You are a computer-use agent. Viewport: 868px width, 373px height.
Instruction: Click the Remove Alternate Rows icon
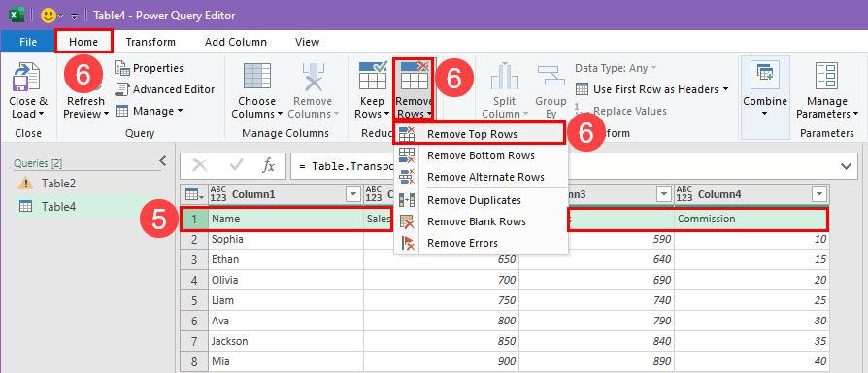point(407,177)
